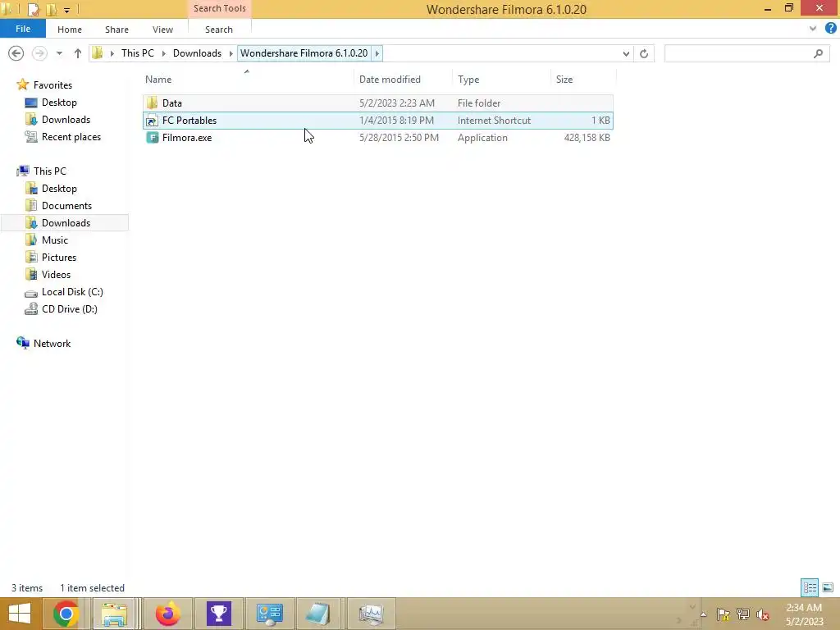Click the Properties quick access icon
Screen dimensions: 840x630
tap(33, 9)
